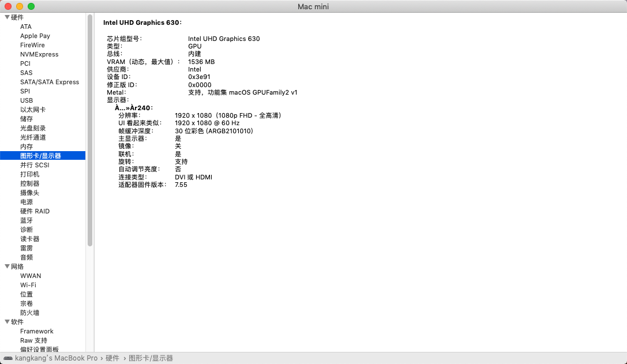
Task: Click kangkang's MacBook Pro in path bar
Action: (56, 358)
